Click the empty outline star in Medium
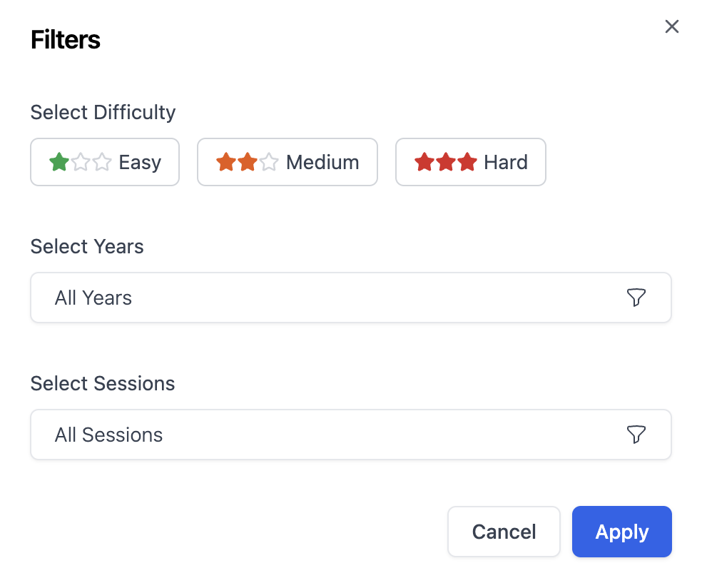This screenshot has height=588, width=702. coord(269,163)
